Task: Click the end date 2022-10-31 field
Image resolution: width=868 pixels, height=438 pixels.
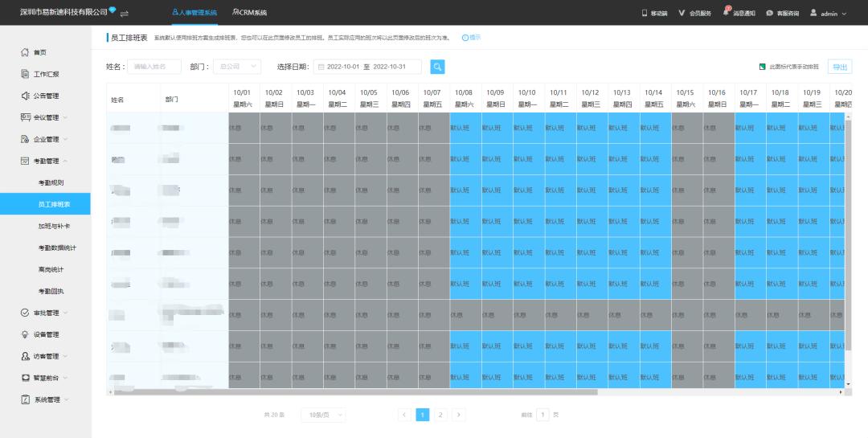Action: click(x=390, y=67)
